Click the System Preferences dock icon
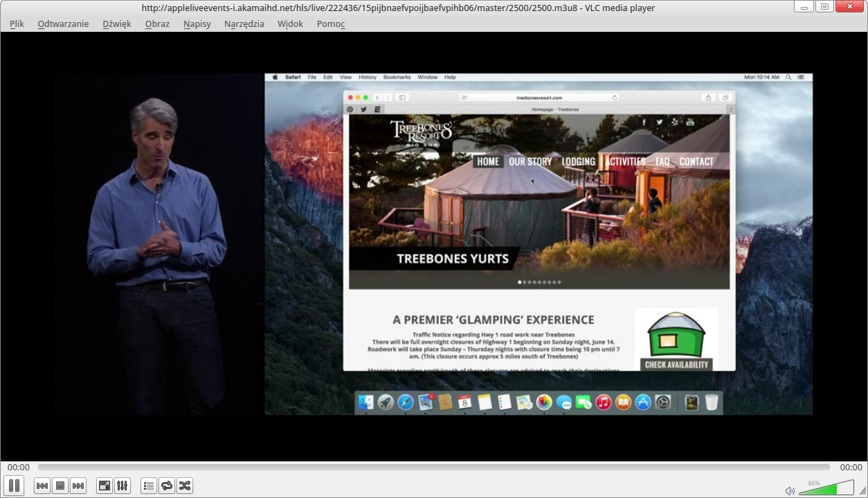 coord(663,402)
